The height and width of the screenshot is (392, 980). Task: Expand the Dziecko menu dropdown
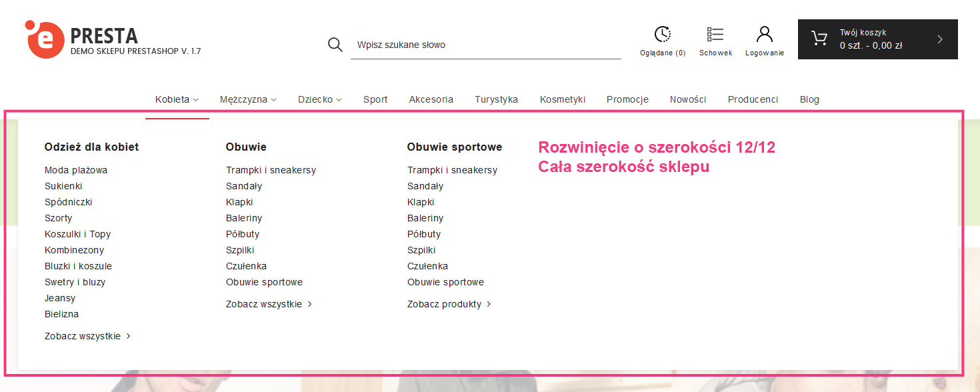point(319,99)
